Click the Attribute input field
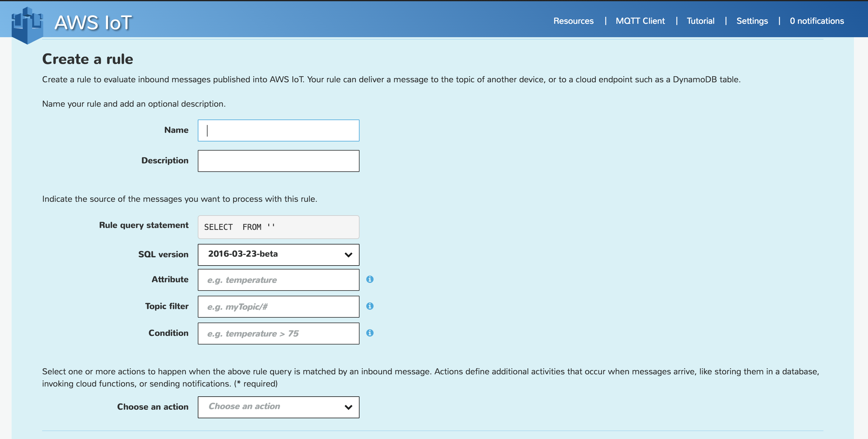 tap(278, 280)
